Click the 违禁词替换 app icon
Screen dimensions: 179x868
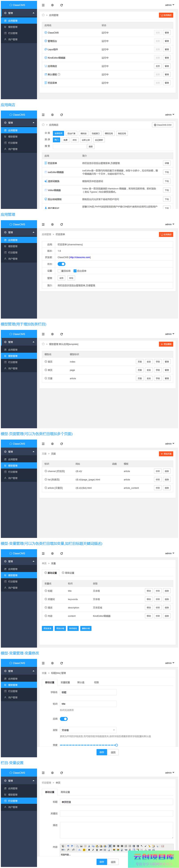[x=45, y=181]
